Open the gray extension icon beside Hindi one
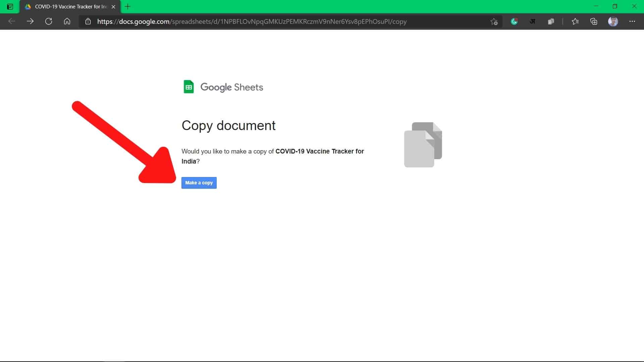The height and width of the screenshot is (362, 644). point(551,21)
